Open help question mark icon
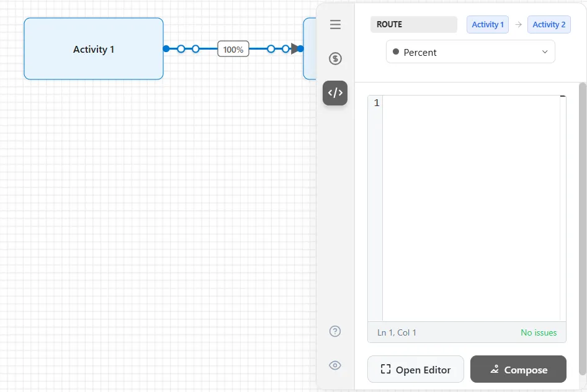The width and height of the screenshot is (587, 392). coord(335,331)
